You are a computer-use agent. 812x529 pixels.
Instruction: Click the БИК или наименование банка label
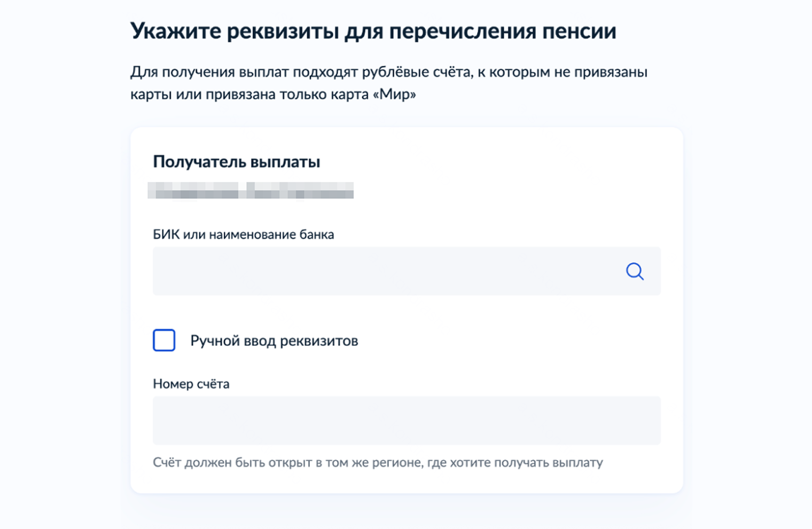tap(243, 235)
